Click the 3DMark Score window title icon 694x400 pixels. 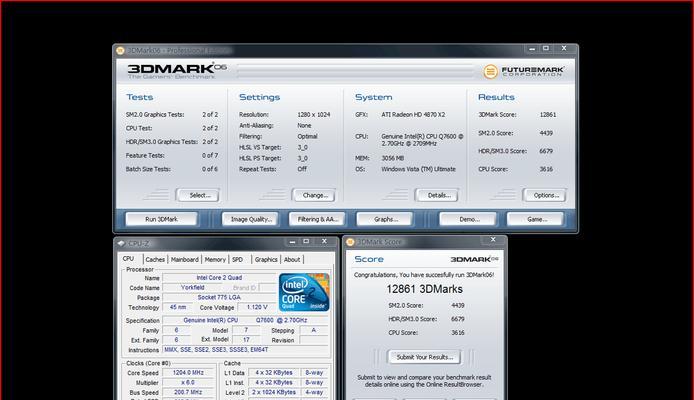click(x=350, y=242)
